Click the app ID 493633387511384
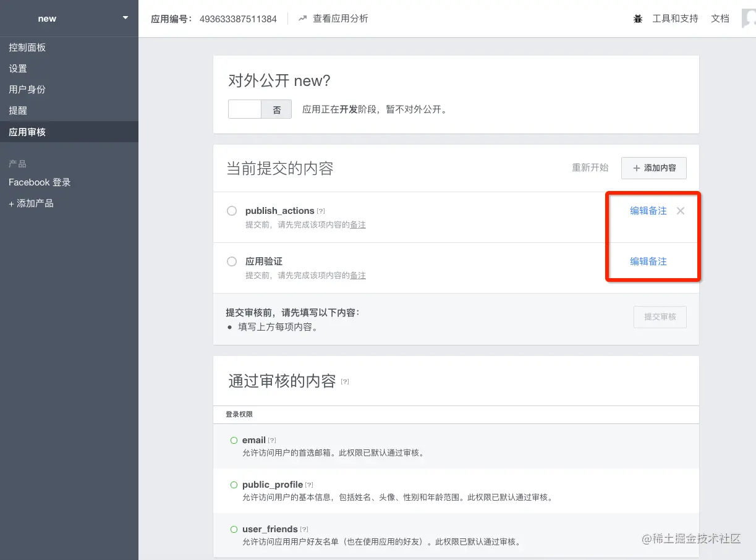Viewport: 756px width, 560px height. pos(238,19)
